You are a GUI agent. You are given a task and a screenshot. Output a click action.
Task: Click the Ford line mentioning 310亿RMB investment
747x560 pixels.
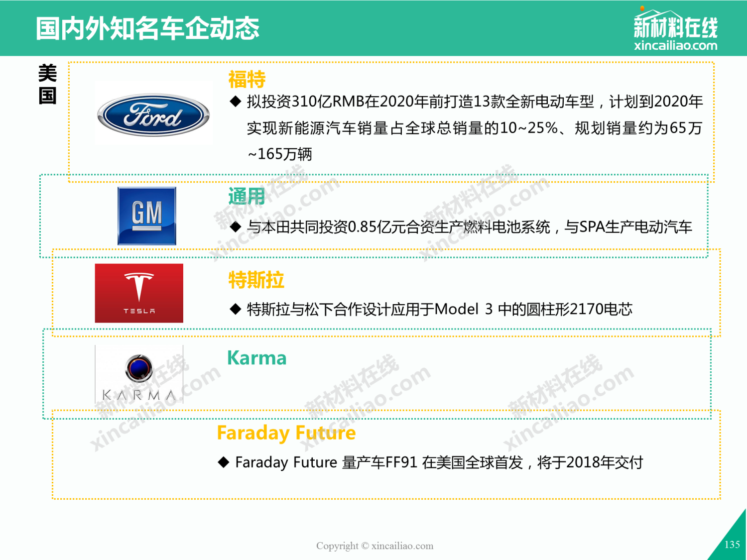(x=475, y=102)
